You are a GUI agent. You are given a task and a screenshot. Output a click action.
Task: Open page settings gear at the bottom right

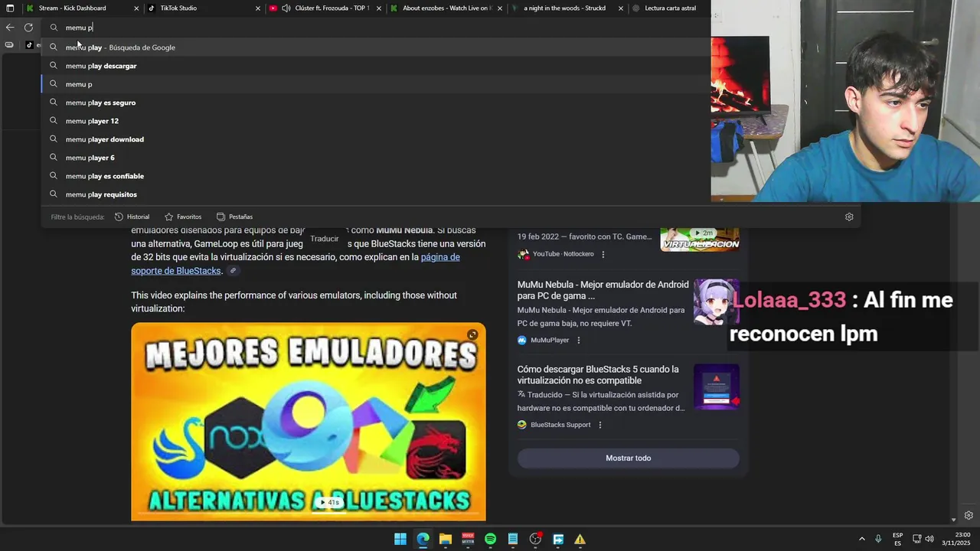click(x=969, y=515)
